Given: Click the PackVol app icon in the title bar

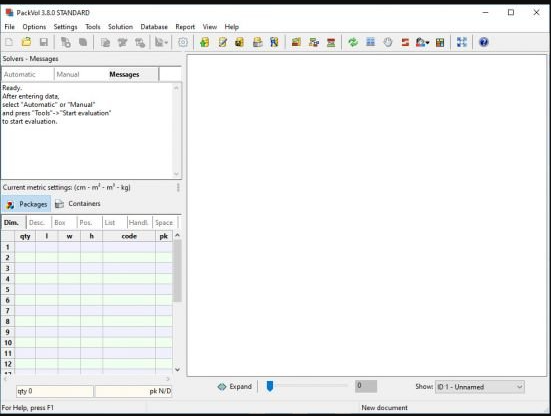Looking at the screenshot, I should pos(9,13).
